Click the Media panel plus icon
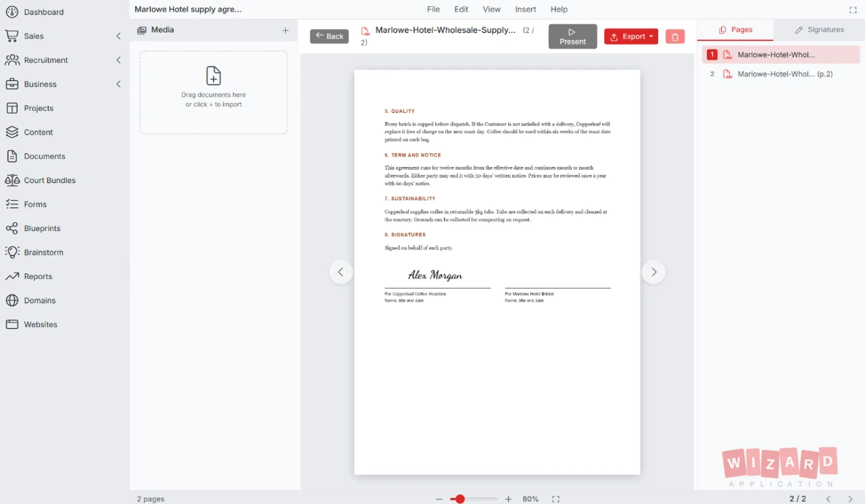 (285, 30)
